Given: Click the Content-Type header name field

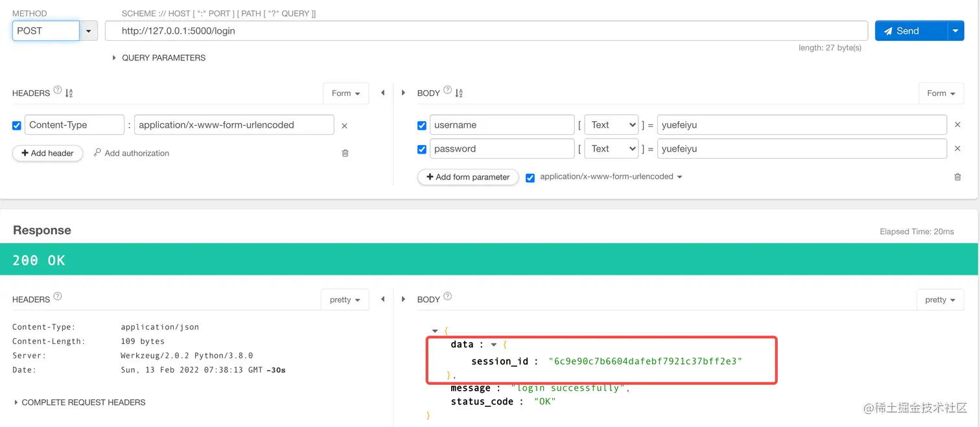Looking at the screenshot, I should (x=75, y=125).
